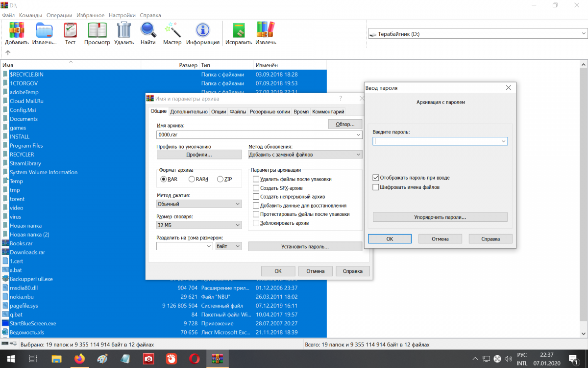588x368 pixels.
Task: Click the Удалить trash bin icon
Action: 123,30
